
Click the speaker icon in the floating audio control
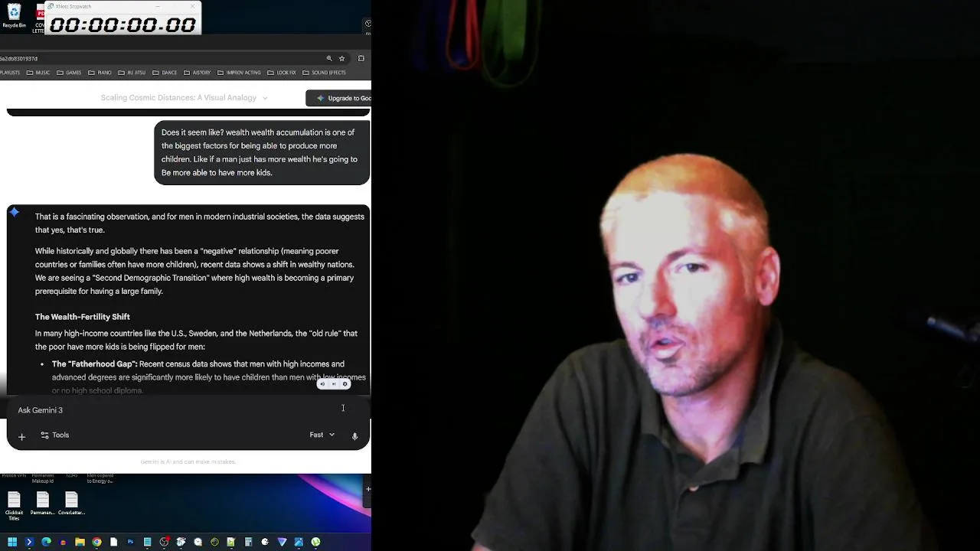pyautogui.click(x=322, y=384)
